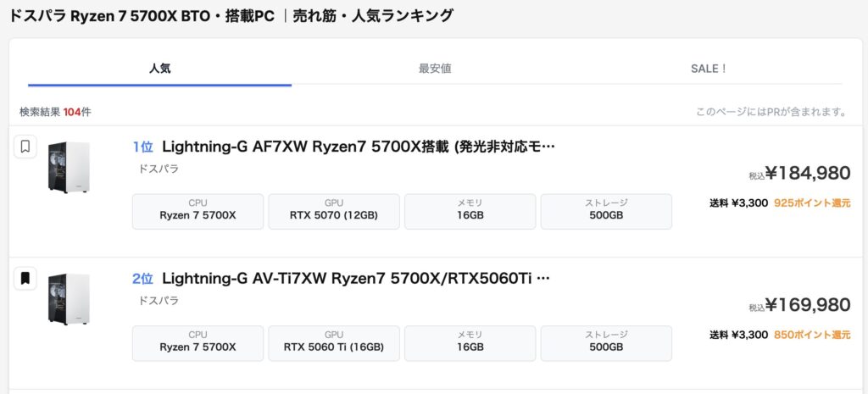Switch to the 人気 tab

[159, 69]
